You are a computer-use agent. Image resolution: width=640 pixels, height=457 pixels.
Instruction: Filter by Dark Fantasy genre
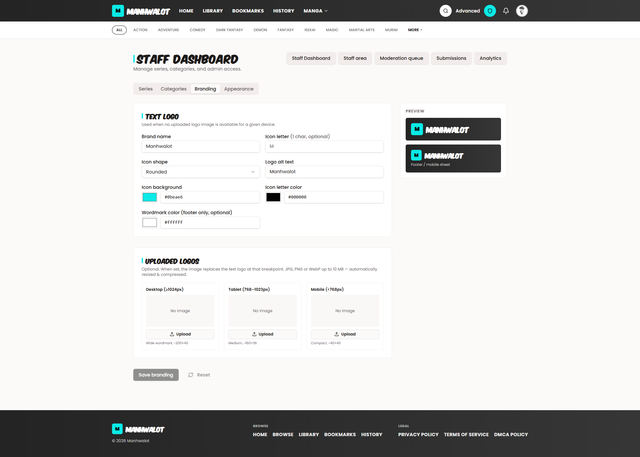click(229, 30)
